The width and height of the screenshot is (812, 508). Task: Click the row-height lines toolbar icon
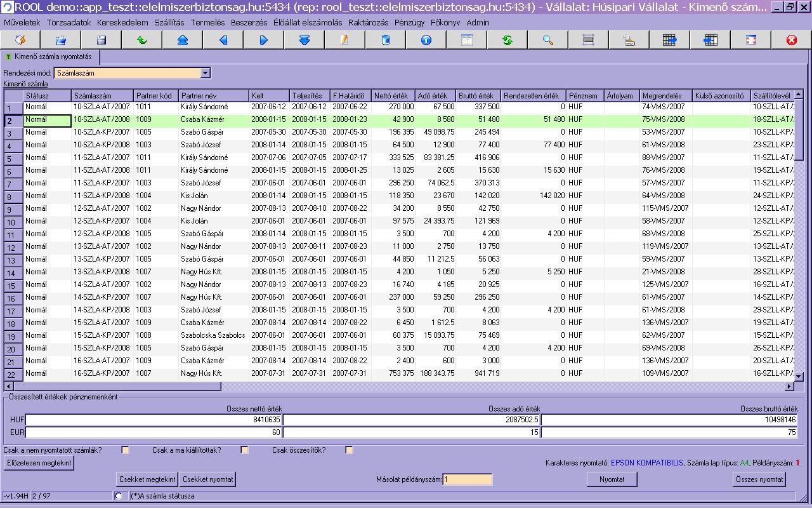pos(589,40)
